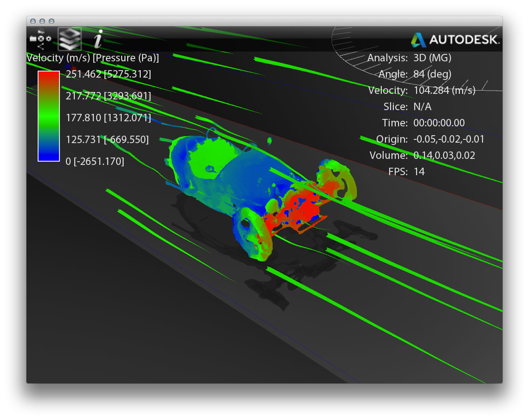This screenshot has width=529, height=420.
Task: Click the Autodesk logo
Action: point(455,40)
